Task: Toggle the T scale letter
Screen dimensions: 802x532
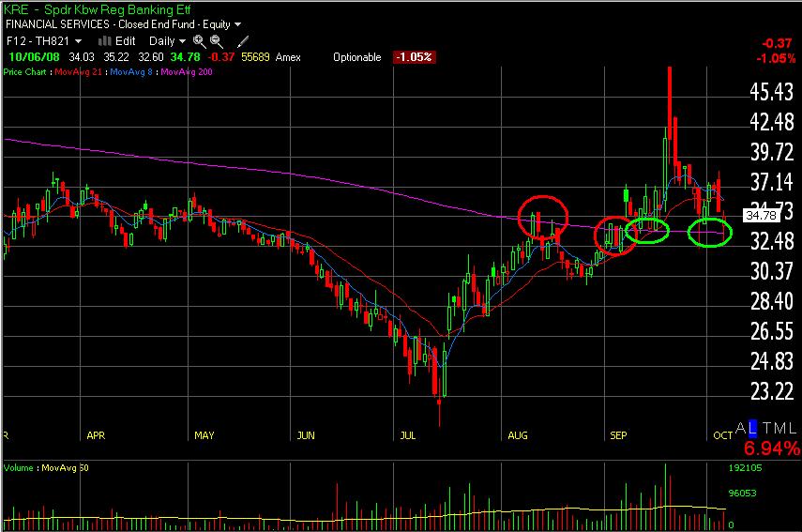Action: (x=767, y=428)
